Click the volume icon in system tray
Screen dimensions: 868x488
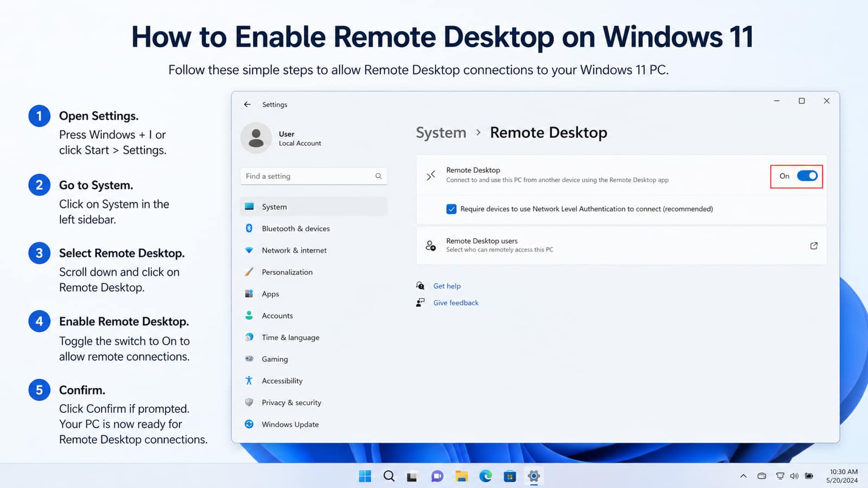(x=794, y=476)
